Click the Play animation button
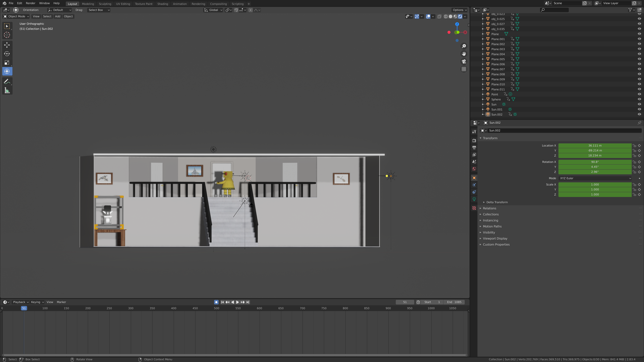644x362 pixels. tap(237, 302)
